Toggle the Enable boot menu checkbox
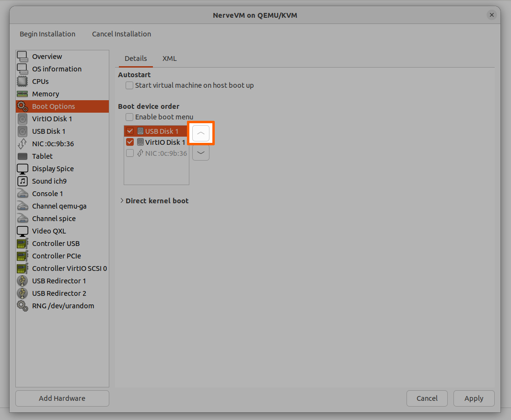This screenshot has height=420, width=511. pos(129,117)
